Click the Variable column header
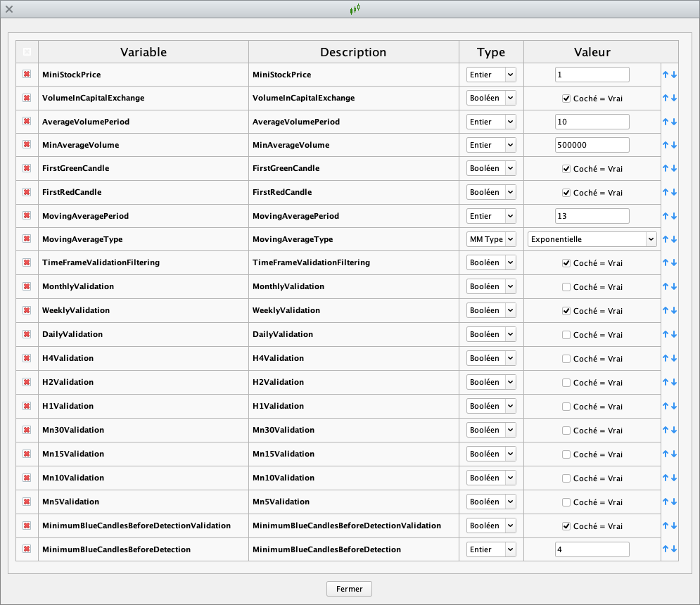Screen dimensions: 700x605 click(x=144, y=52)
